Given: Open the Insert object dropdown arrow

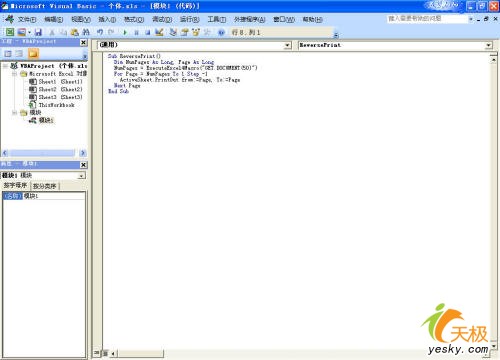Looking at the screenshot, I should [29, 32].
